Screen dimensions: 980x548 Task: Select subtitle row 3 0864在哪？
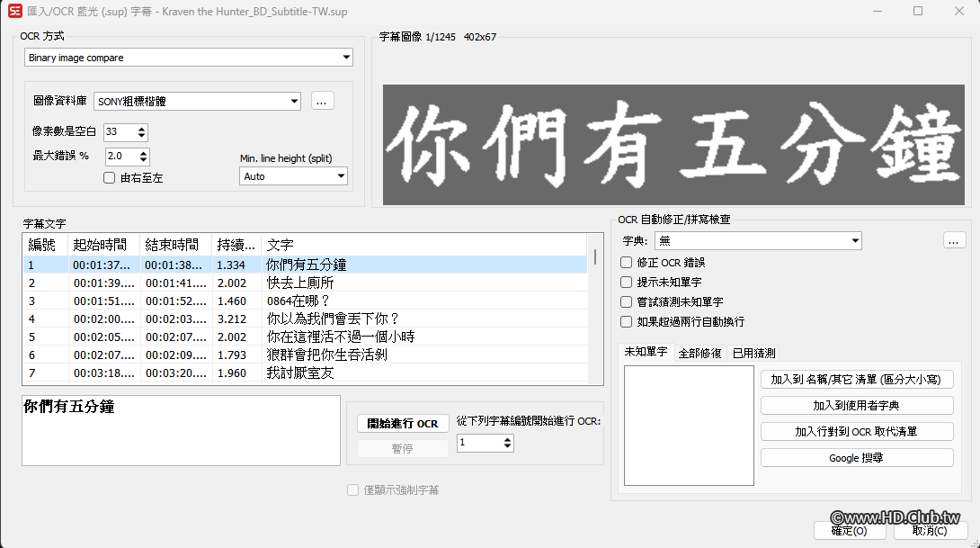306,301
